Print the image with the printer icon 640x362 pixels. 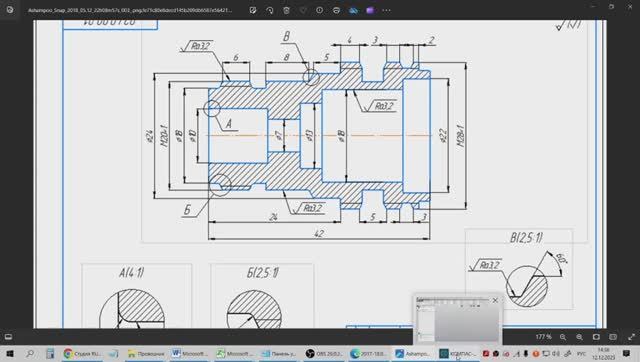(x=336, y=10)
